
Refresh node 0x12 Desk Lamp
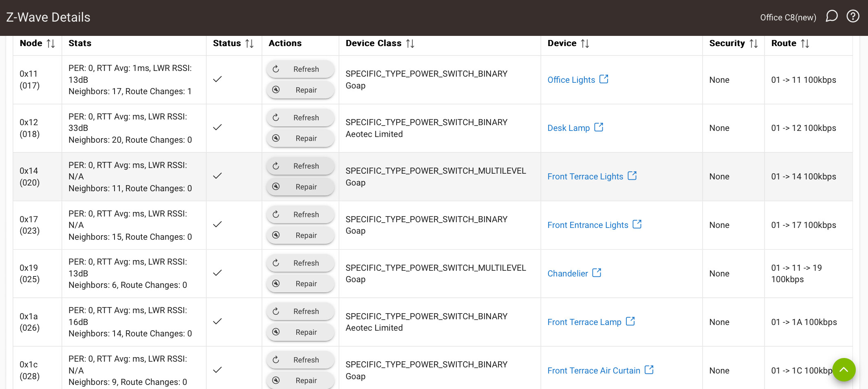(300, 117)
